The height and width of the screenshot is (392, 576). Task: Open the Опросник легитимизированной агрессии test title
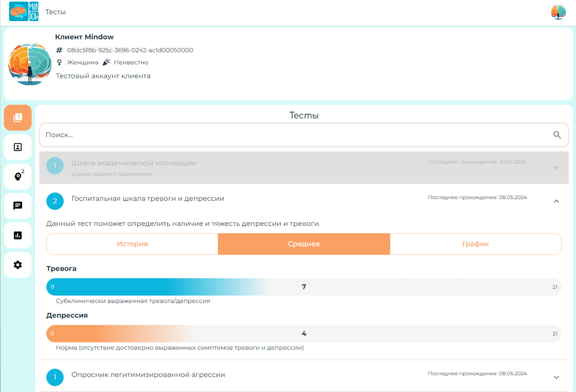click(x=148, y=374)
